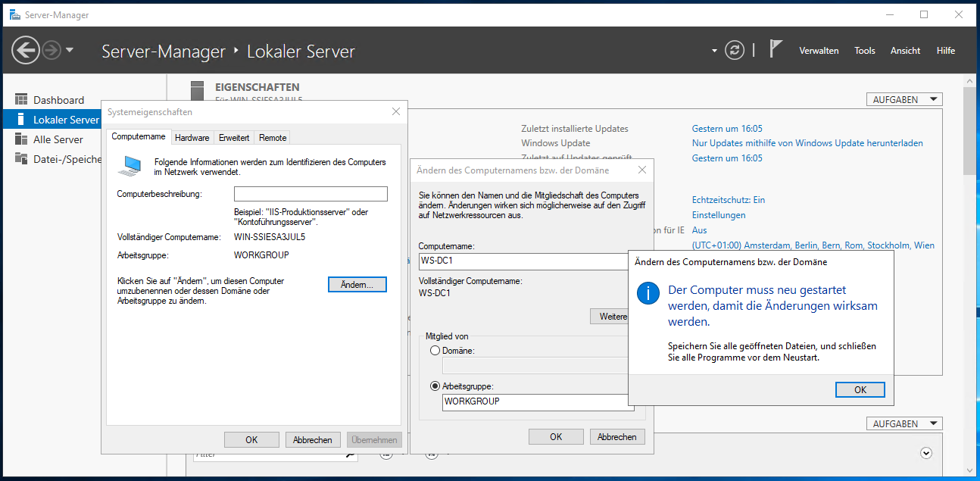Click the Ändern... button

[x=357, y=284]
